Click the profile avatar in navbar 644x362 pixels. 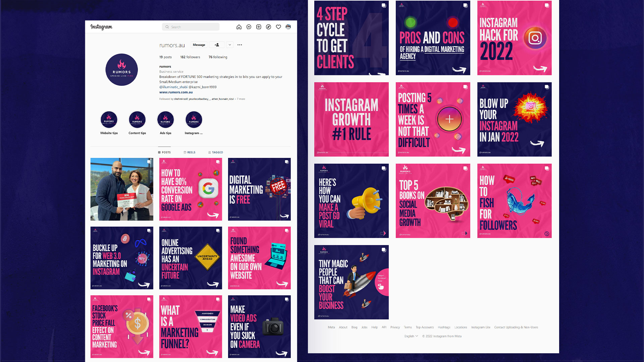click(288, 27)
